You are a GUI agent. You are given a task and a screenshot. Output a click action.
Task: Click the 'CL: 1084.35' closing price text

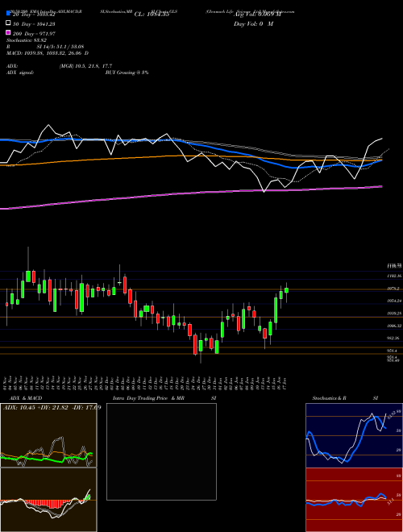pyautogui.click(x=152, y=15)
